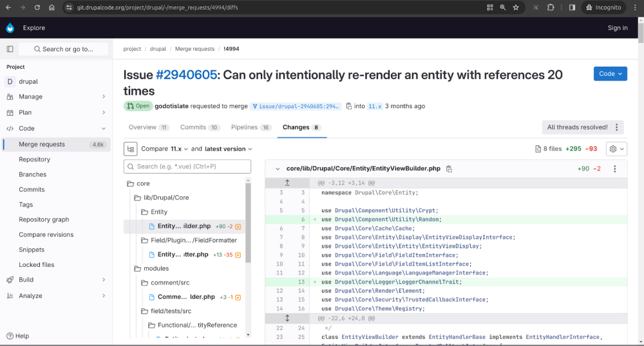The image size is (644, 346).
Task: Collapse the left sidebar with the panel icon
Action: click(10, 49)
